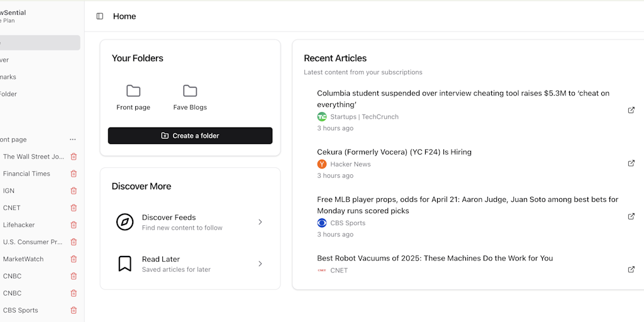Delete The Wall Street Journal feed

click(x=74, y=157)
